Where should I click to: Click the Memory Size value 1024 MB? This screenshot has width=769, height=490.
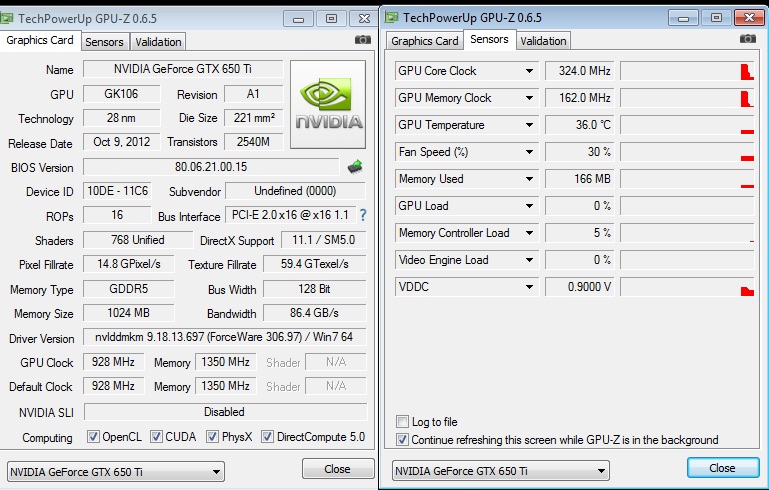coord(128,313)
